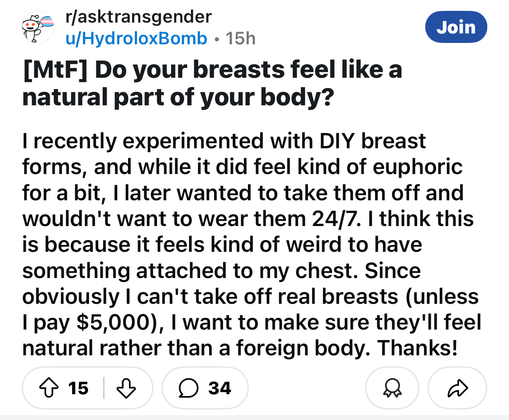The height and width of the screenshot is (420, 509).
Task: Click the vote count showing 15
Action: (x=78, y=388)
